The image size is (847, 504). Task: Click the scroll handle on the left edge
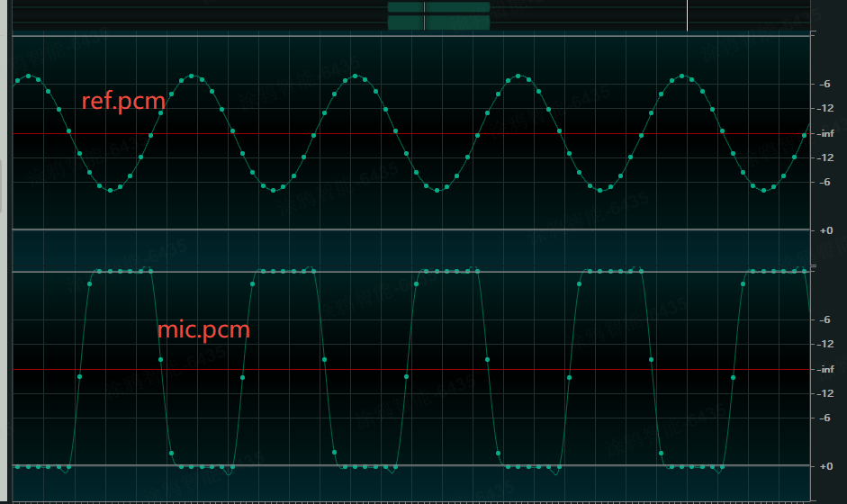[3, 187]
